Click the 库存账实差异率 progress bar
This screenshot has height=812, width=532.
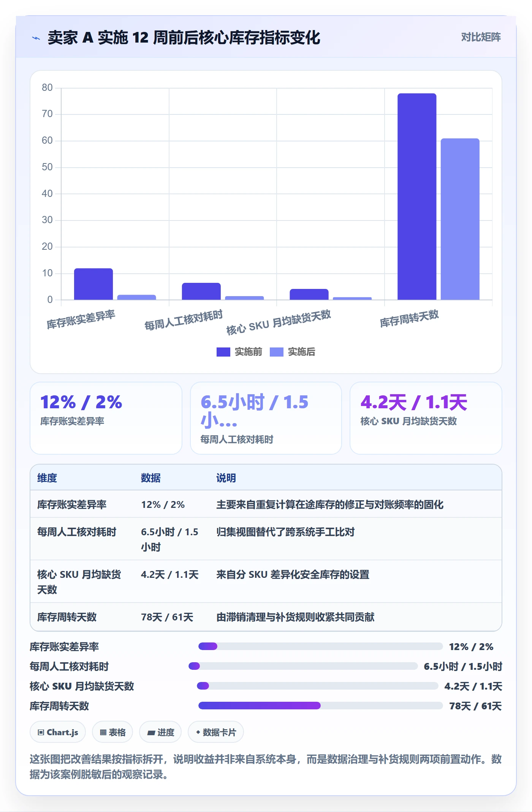pos(321,646)
